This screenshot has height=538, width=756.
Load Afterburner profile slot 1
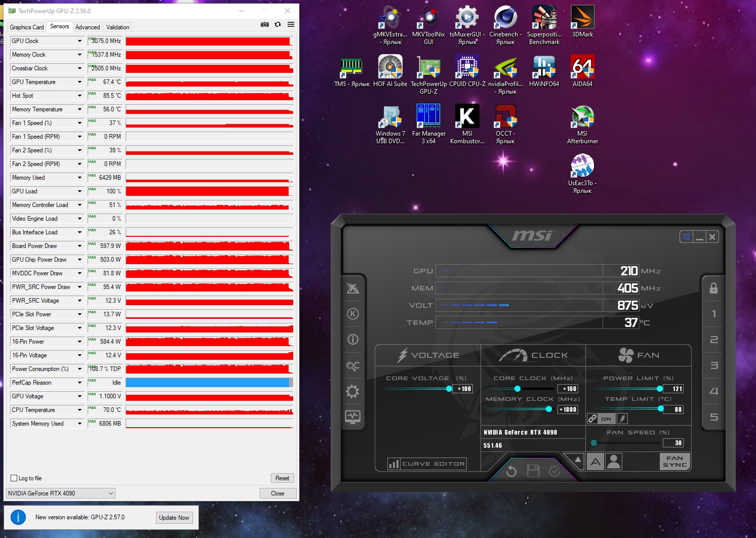[x=714, y=314]
